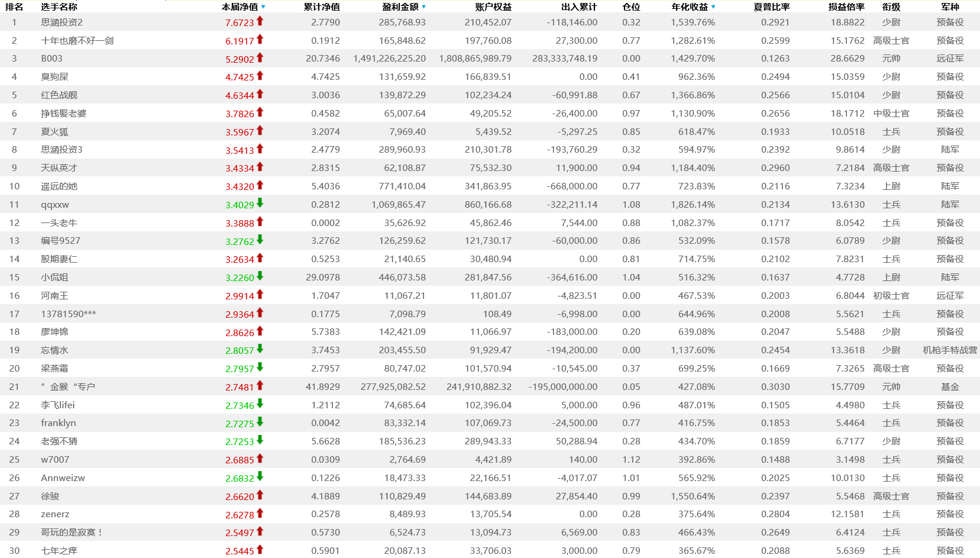
Task: Open player qqxxw
Action: [55, 205]
